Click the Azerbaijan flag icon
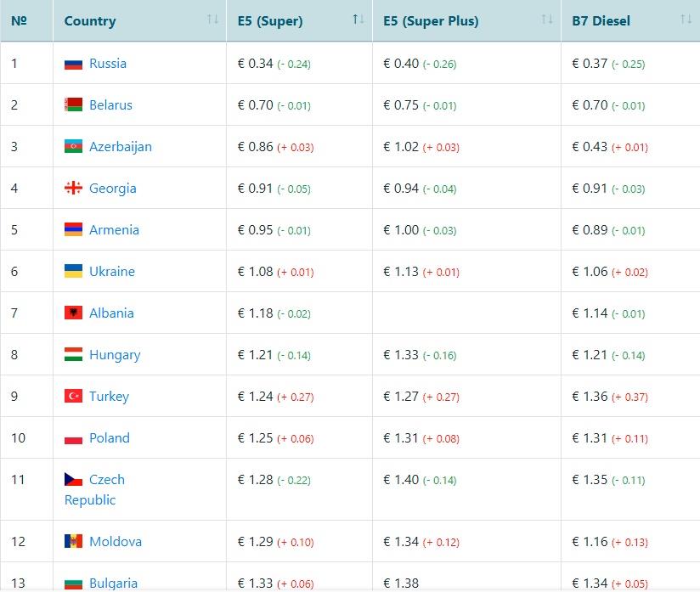 [73, 147]
